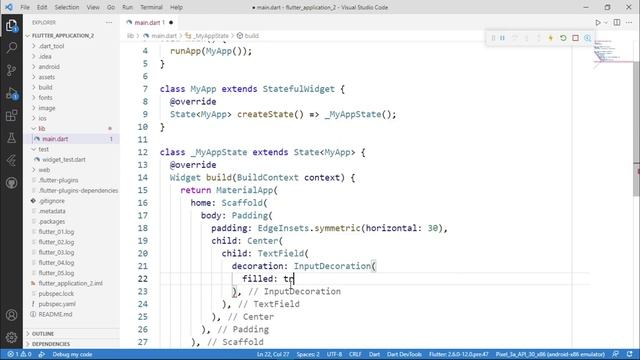Open README.md in the Explorer
The width and height of the screenshot is (640, 360).
click(55, 314)
